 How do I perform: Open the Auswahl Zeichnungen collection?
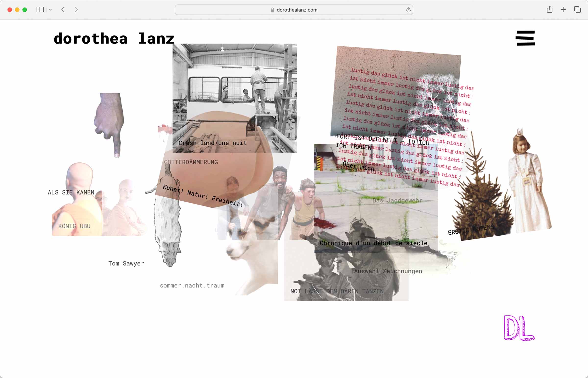tap(388, 271)
